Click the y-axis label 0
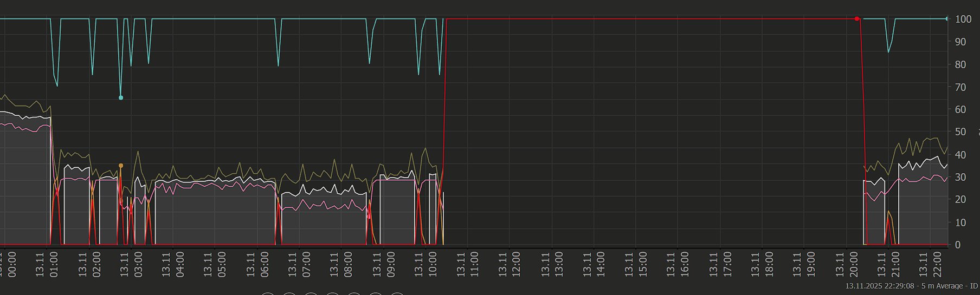This screenshot has width=980, height=295. (958, 245)
